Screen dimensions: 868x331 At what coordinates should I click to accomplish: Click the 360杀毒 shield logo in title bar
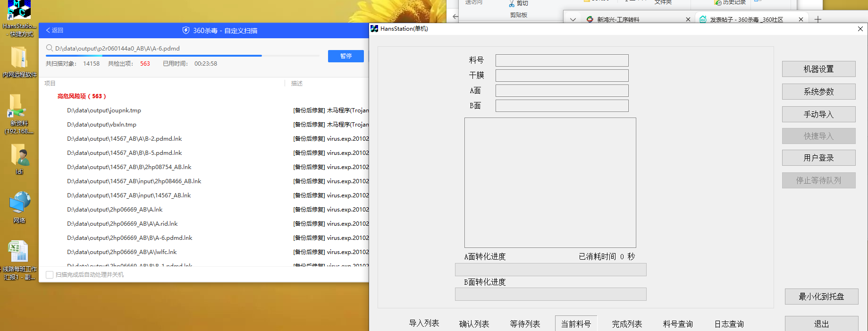pyautogui.click(x=186, y=30)
